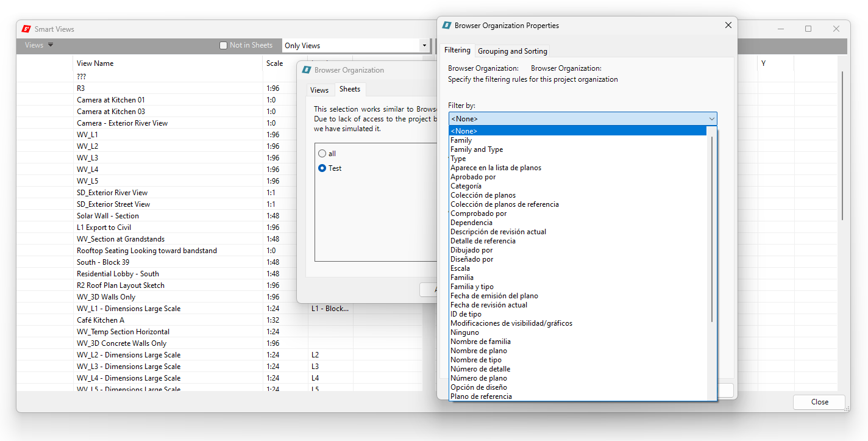Click the Y column header
The height and width of the screenshot is (441, 868).
[776, 63]
